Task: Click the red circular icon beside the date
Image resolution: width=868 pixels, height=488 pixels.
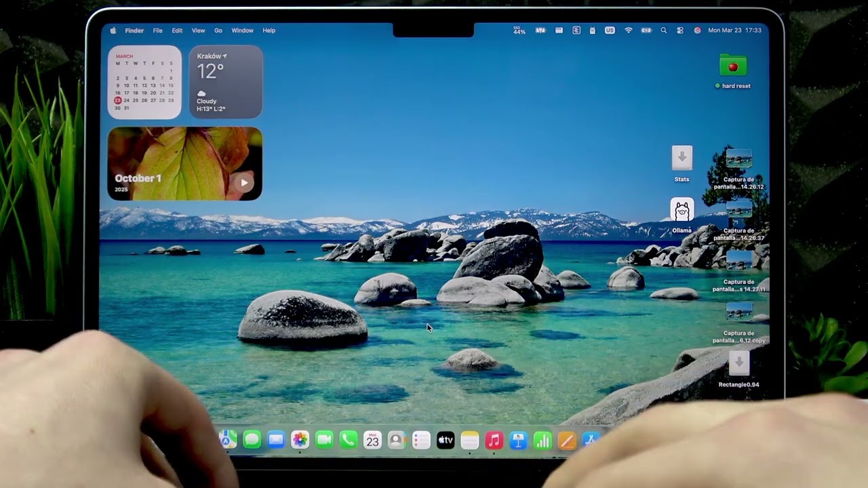Action: click(697, 30)
